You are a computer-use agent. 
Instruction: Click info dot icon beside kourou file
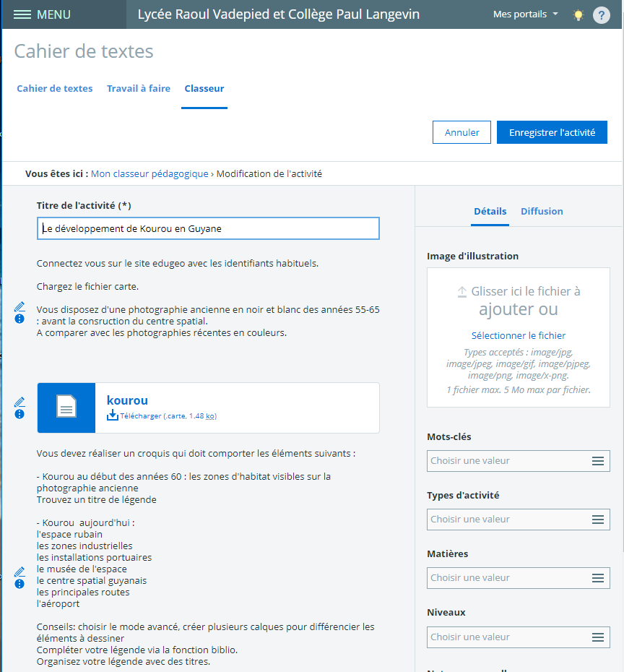(19, 414)
